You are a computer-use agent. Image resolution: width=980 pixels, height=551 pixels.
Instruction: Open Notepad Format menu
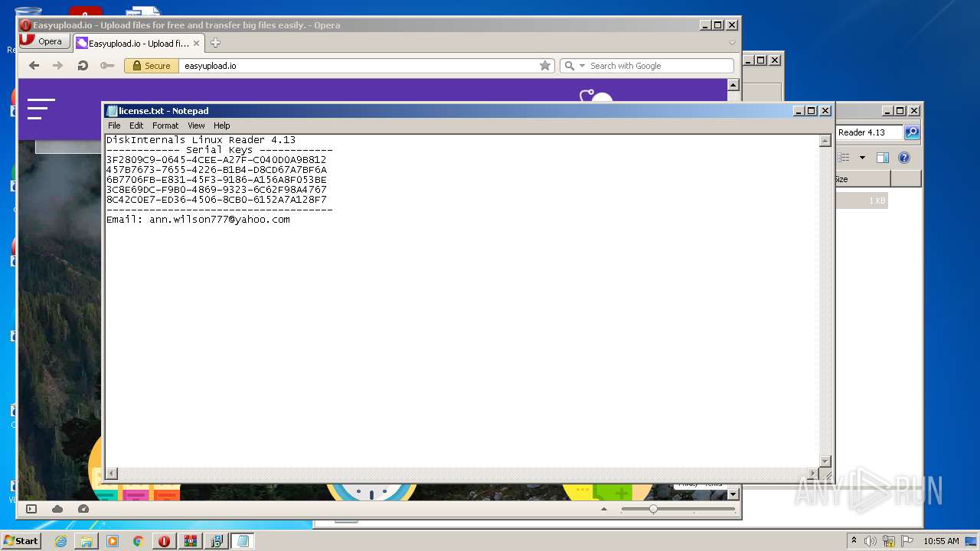tap(165, 126)
